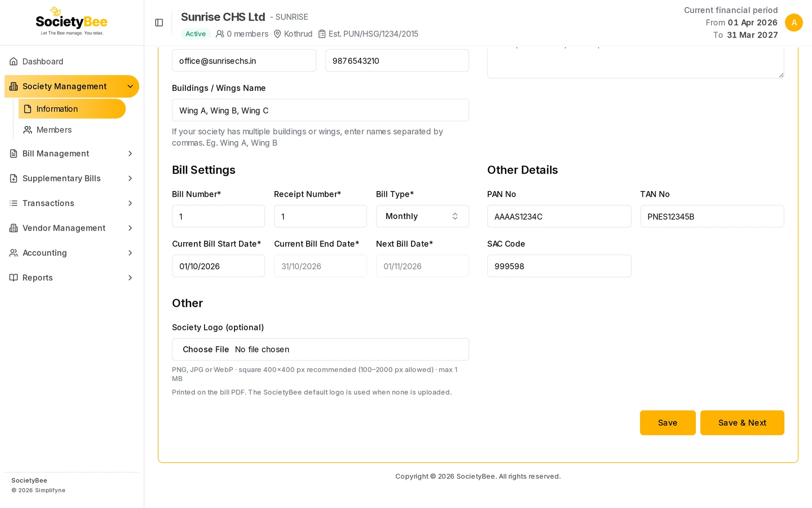Expand the Reports chevron
Viewport: 812px width, 508px height.
[130, 277]
